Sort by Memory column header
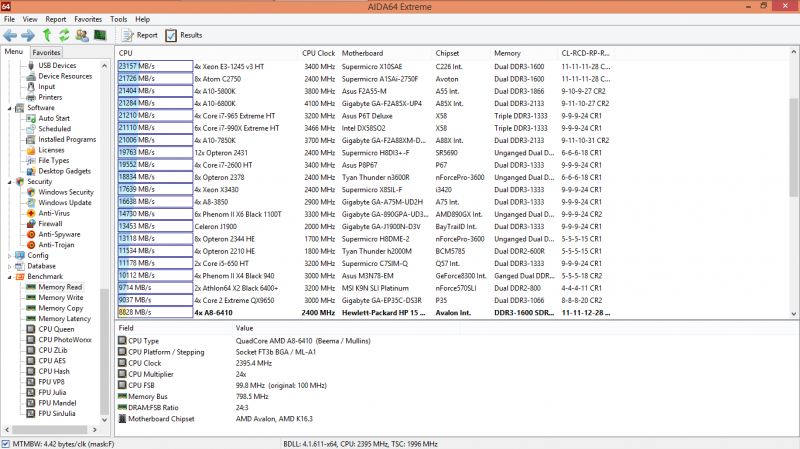 (x=523, y=53)
